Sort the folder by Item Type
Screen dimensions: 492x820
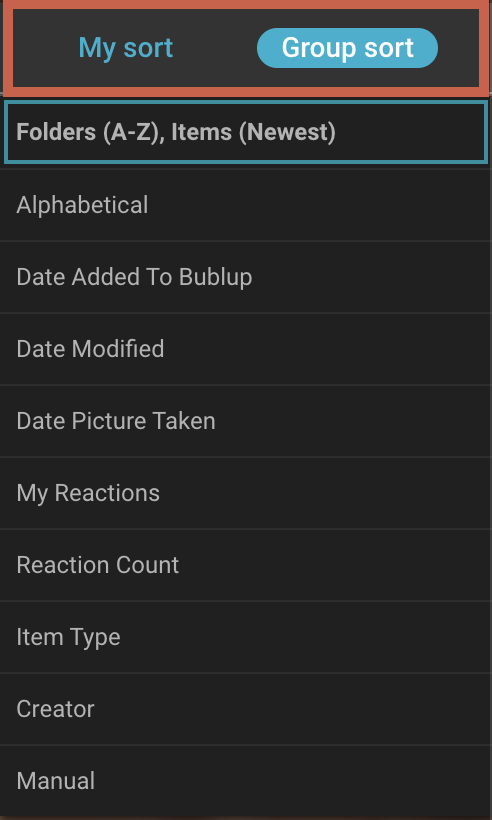tap(246, 637)
